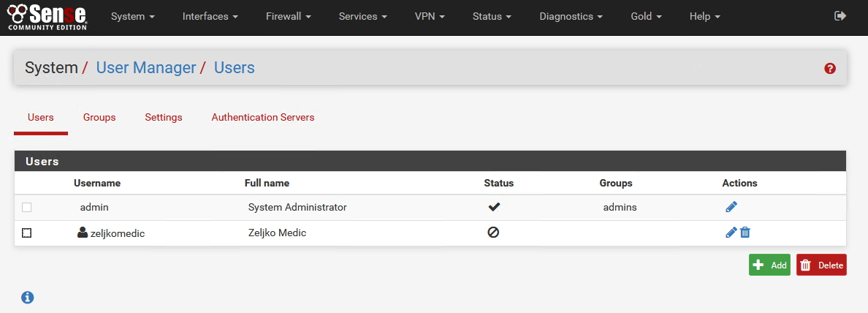The height and width of the screenshot is (313, 868).
Task: Click zeljkomedic's user person icon
Action: pos(83,233)
